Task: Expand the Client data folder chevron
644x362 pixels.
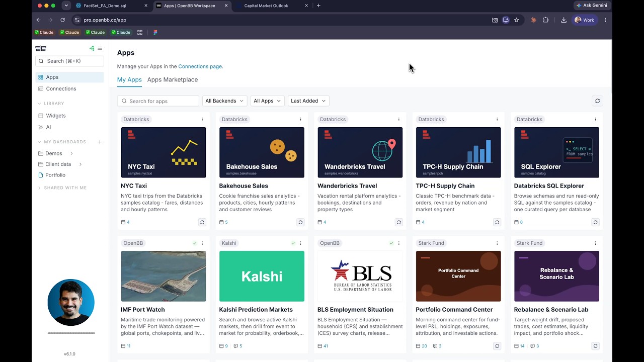Action: [x=80, y=164]
